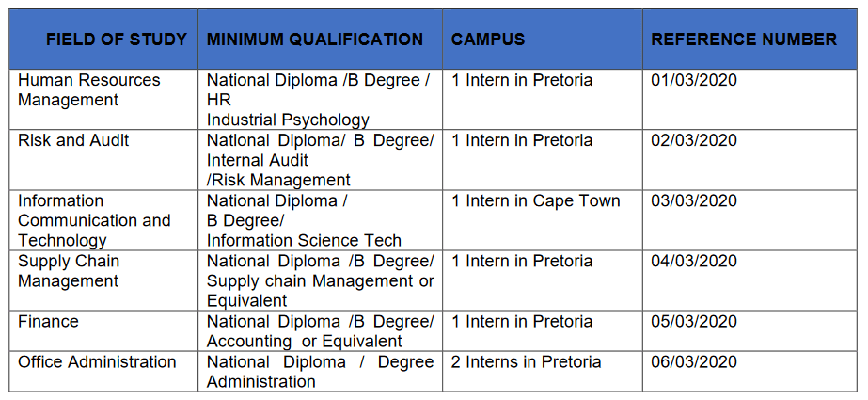
Task: Click reference number 01/03/2020
Action: [694, 80]
